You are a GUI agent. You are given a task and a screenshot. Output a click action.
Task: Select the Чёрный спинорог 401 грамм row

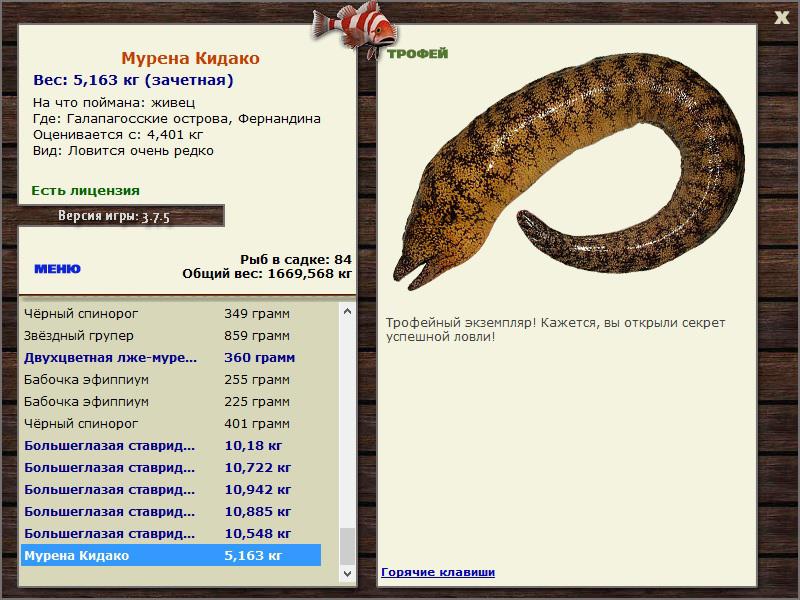coord(171,423)
